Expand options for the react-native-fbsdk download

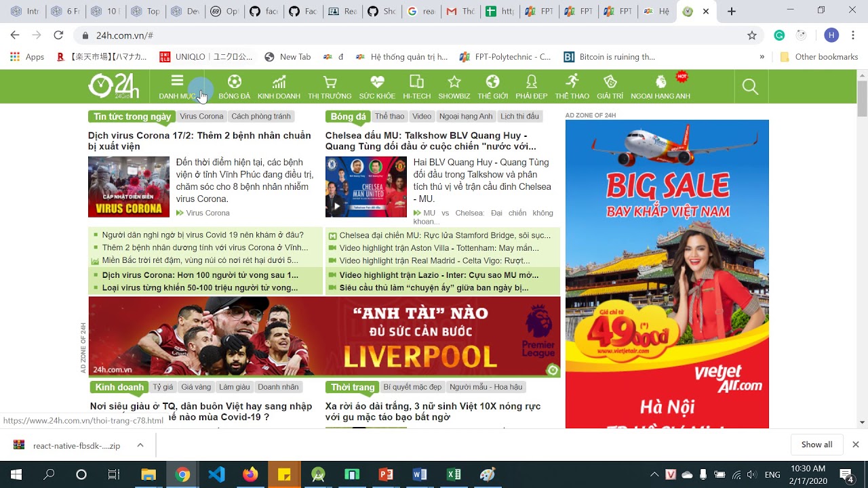point(140,445)
